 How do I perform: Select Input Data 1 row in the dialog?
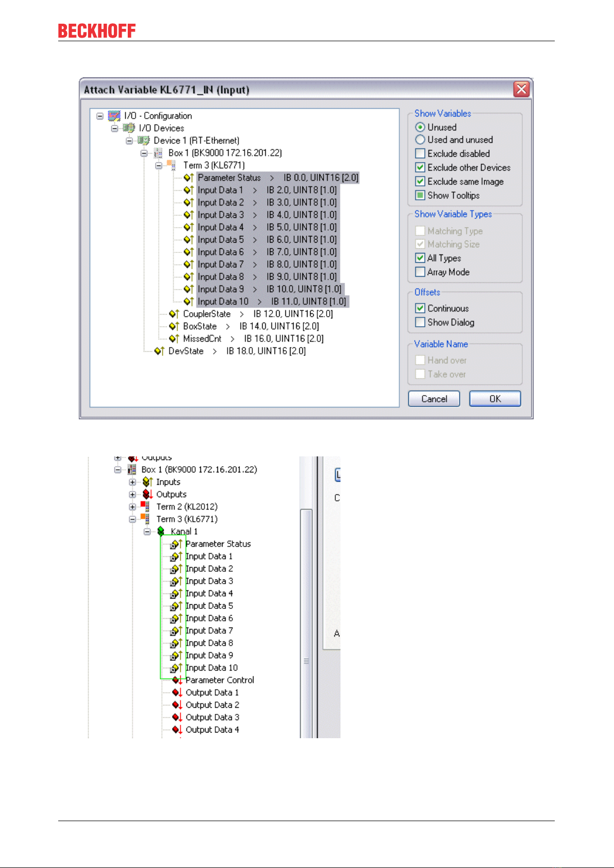(267, 190)
